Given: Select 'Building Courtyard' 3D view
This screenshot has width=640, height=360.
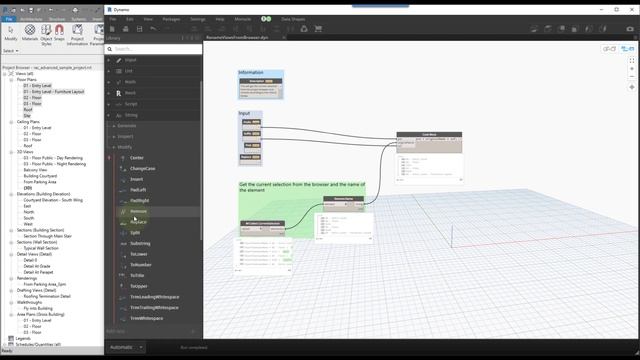Looking at the screenshot, I should pos(40,176).
